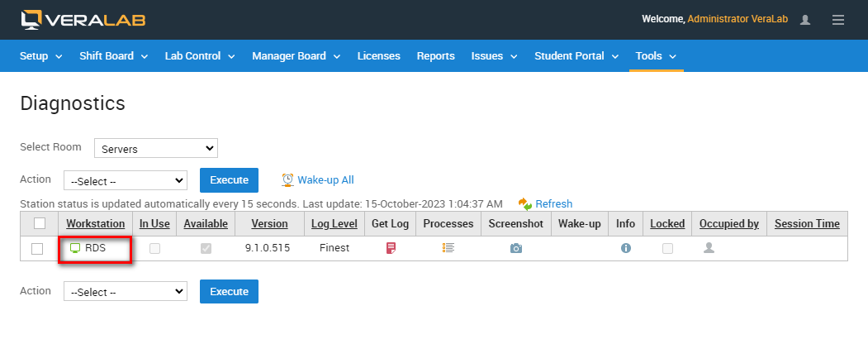
Task: Click the Wake-up All link
Action: [x=325, y=180]
